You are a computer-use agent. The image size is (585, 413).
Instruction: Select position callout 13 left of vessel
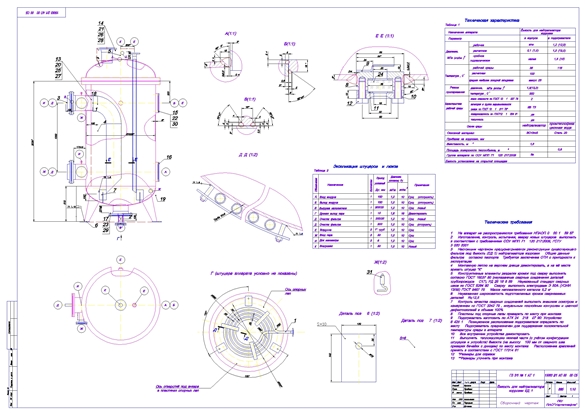58,60
